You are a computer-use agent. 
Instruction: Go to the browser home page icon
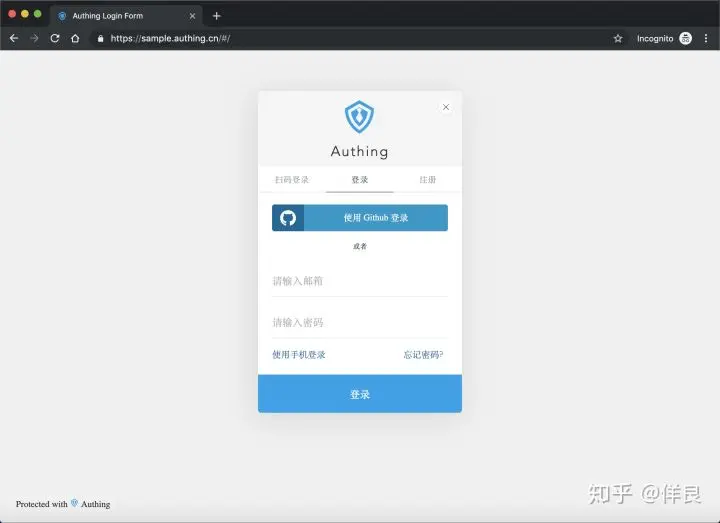coord(75,39)
